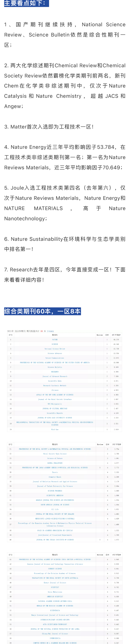The width and height of the screenshot is (130, 644).
Task: Open Journal of the Indian Institute of Science
Action: pyautogui.click(x=55, y=540)
